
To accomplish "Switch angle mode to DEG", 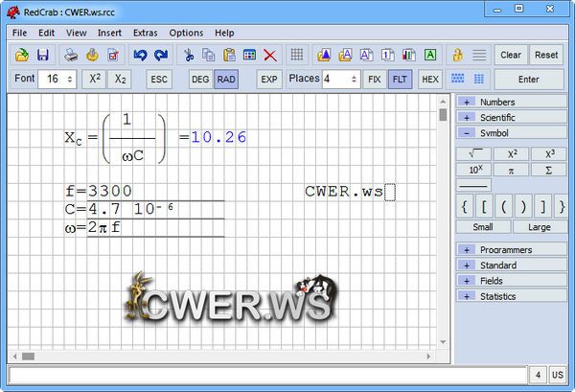I will click(x=199, y=80).
